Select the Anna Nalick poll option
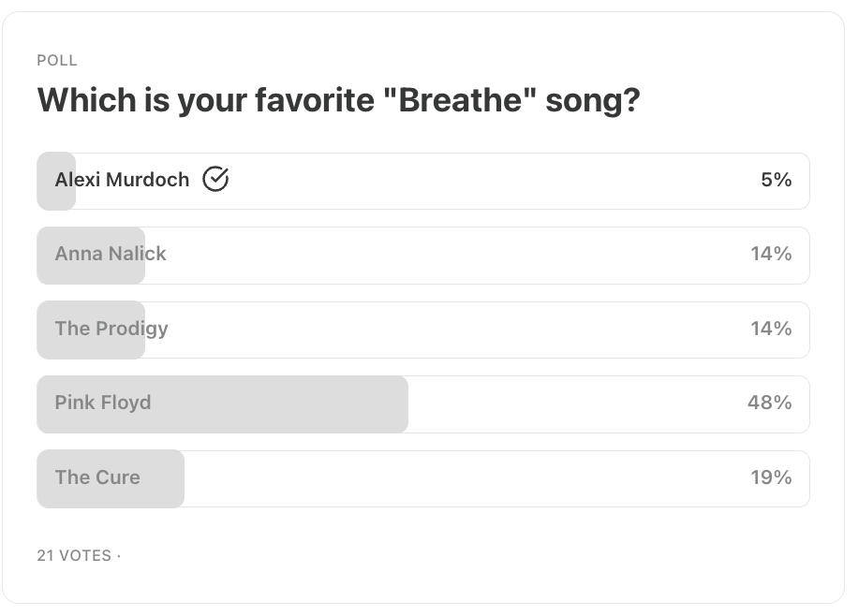 point(423,256)
